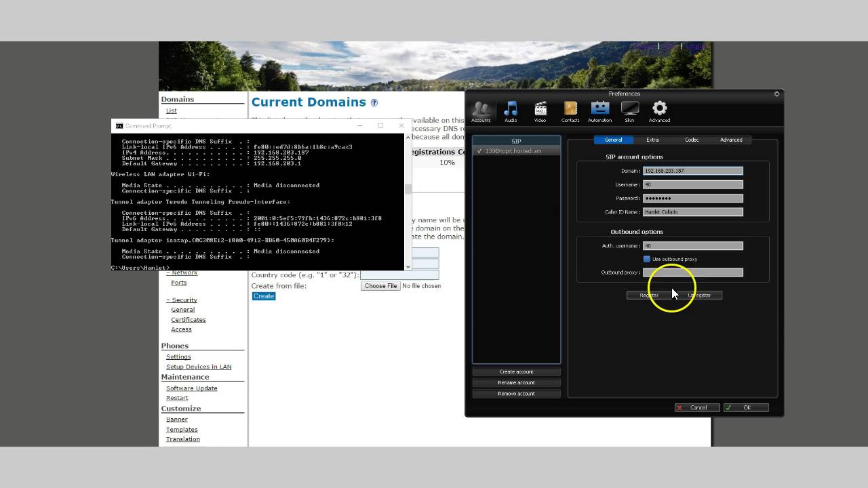Confirm Preferences with the OK button

[746, 407]
